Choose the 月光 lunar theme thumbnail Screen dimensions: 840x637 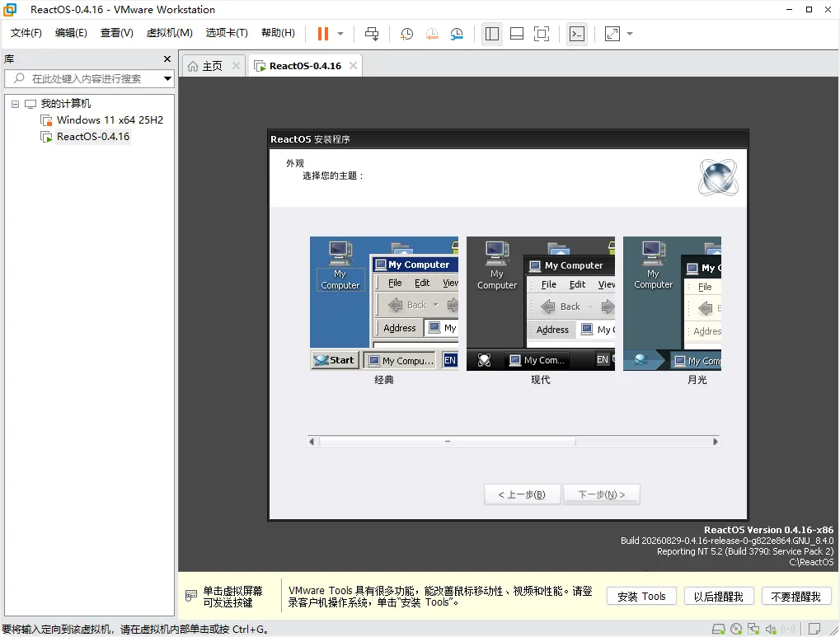(673, 303)
